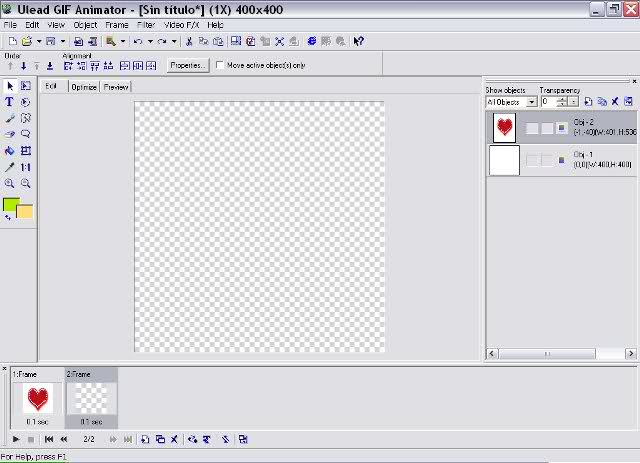Toggle the third colored box of Obj - 2
This screenshot has height=463, width=640.
pos(562,128)
